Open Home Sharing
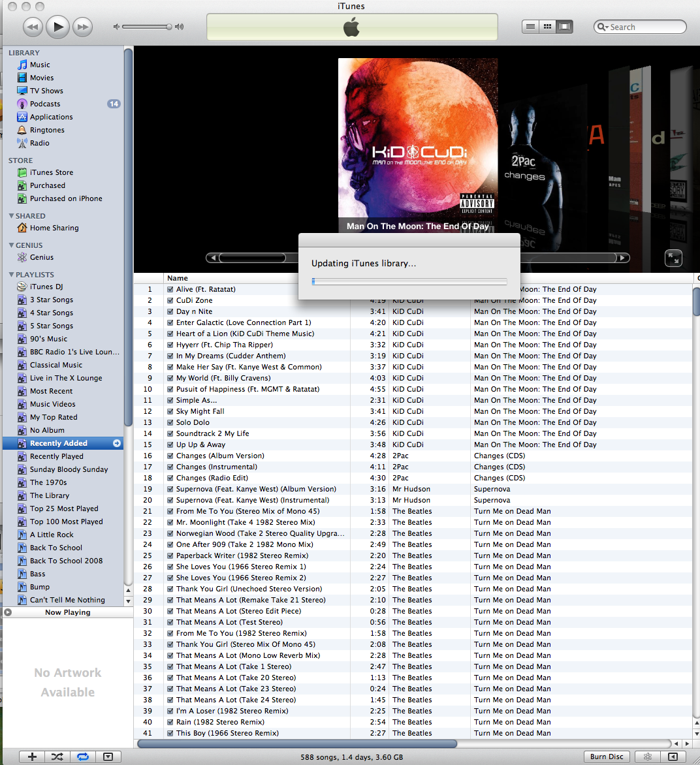The image size is (700, 765). point(54,228)
